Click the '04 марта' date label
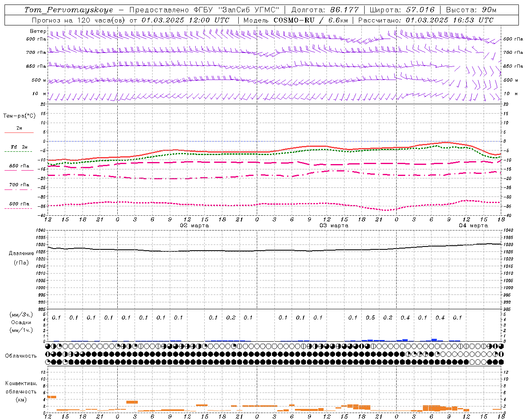This screenshot has width=525, height=420. [473, 226]
